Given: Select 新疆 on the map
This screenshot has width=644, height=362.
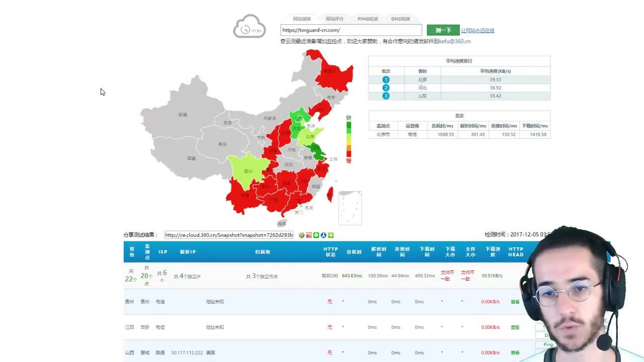Looking at the screenshot, I should [x=183, y=115].
